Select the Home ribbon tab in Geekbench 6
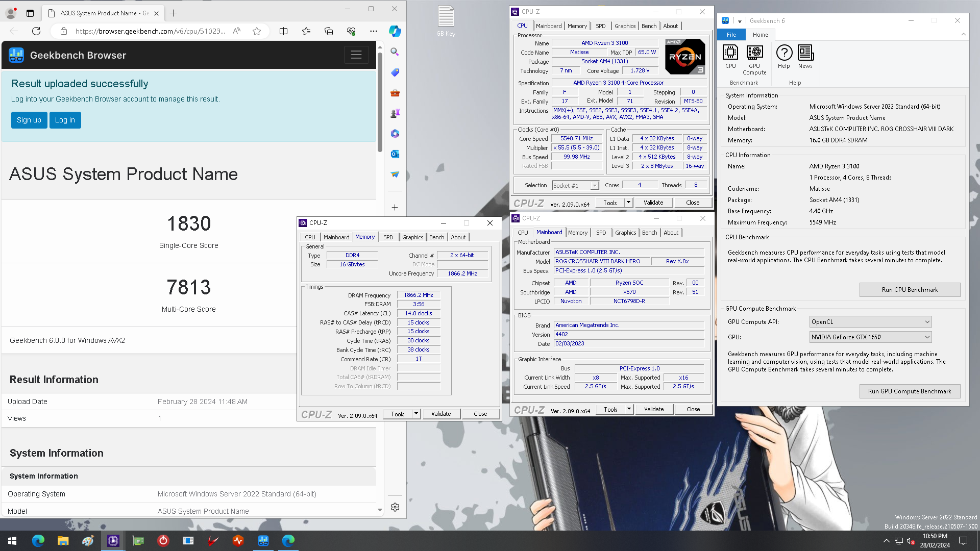 click(760, 35)
